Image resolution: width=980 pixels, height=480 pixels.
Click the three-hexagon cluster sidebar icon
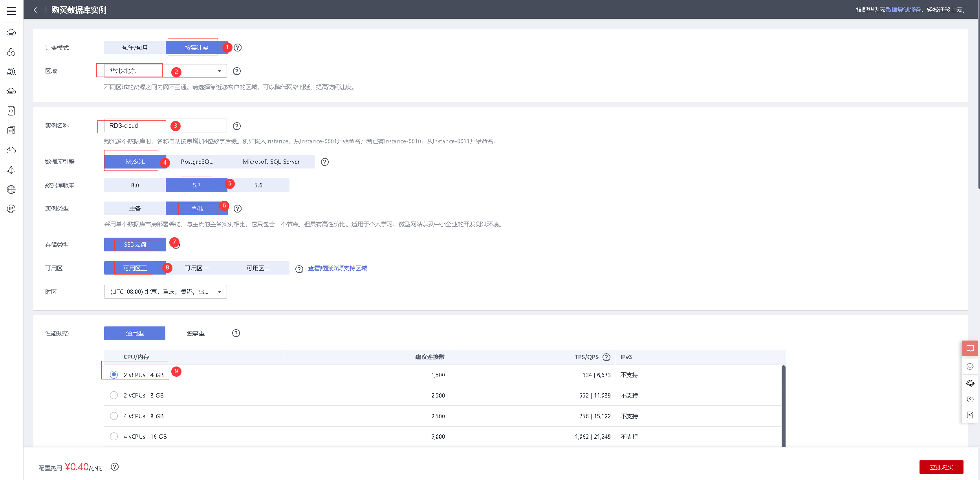tap(11, 52)
